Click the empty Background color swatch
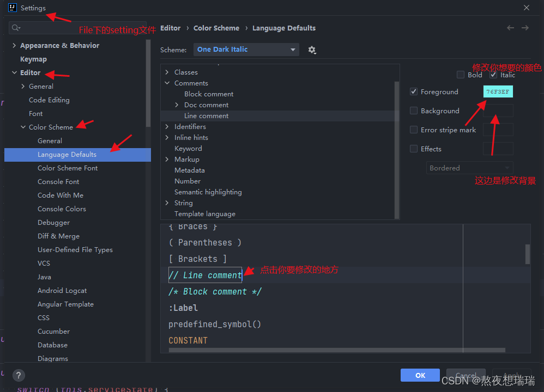Image resolution: width=544 pixels, height=392 pixels. coord(498,111)
